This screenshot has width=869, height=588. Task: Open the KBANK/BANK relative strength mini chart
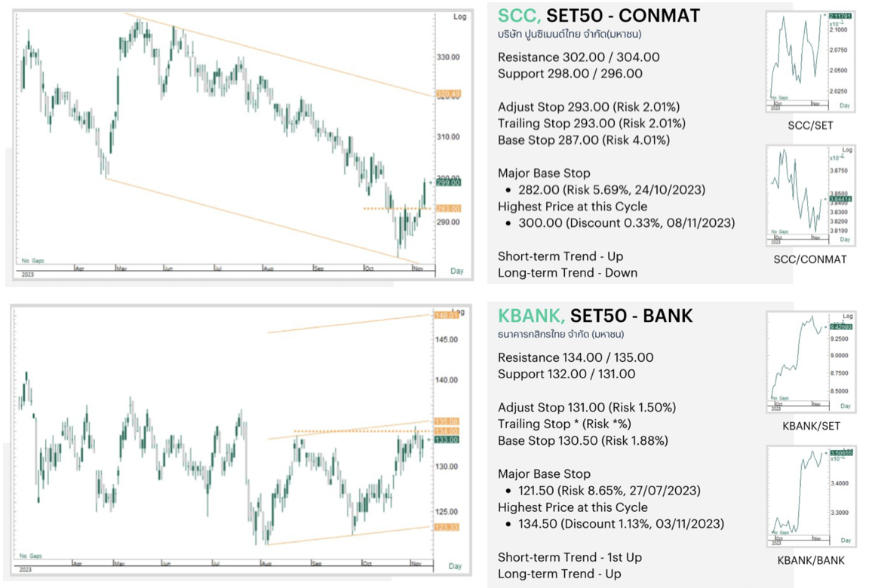[811, 496]
